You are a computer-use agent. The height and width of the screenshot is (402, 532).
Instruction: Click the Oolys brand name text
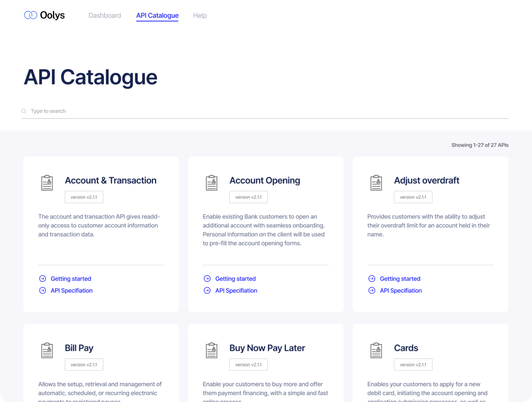tap(52, 15)
